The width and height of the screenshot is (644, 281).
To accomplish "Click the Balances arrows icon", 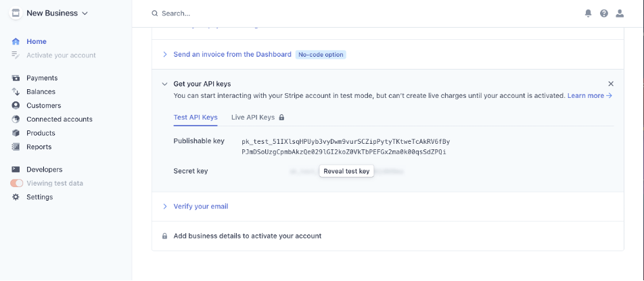I will (16, 91).
